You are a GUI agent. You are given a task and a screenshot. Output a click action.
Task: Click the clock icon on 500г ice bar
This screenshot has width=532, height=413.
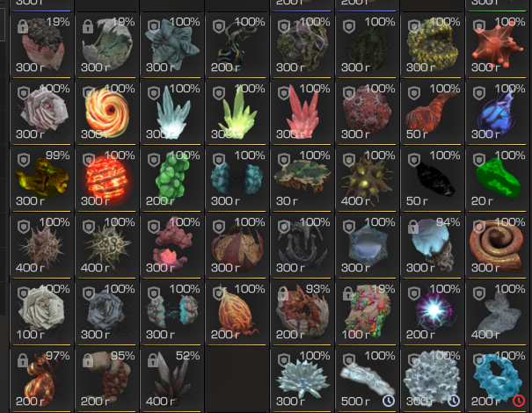[x=389, y=401]
